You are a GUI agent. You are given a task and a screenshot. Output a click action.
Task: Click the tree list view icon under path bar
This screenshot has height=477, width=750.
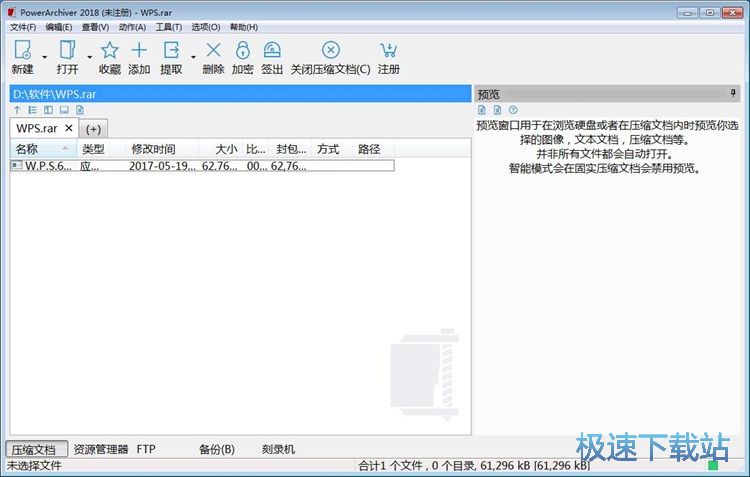point(33,110)
